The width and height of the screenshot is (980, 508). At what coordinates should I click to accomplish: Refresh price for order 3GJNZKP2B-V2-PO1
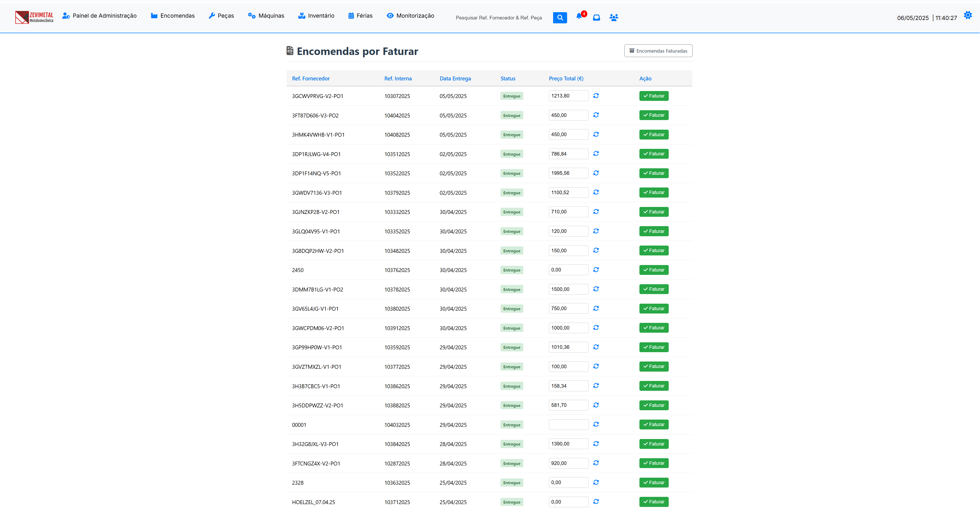(x=596, y=212)
